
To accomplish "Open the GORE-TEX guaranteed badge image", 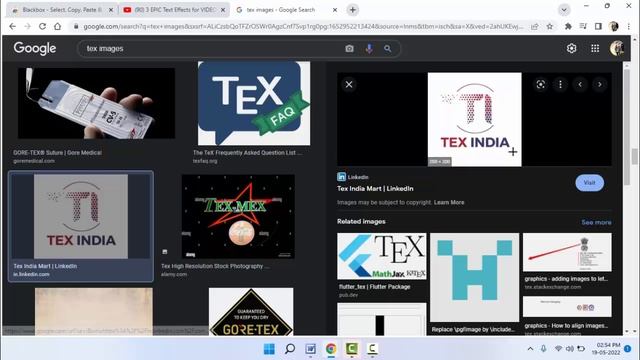I will click(251, 312).
